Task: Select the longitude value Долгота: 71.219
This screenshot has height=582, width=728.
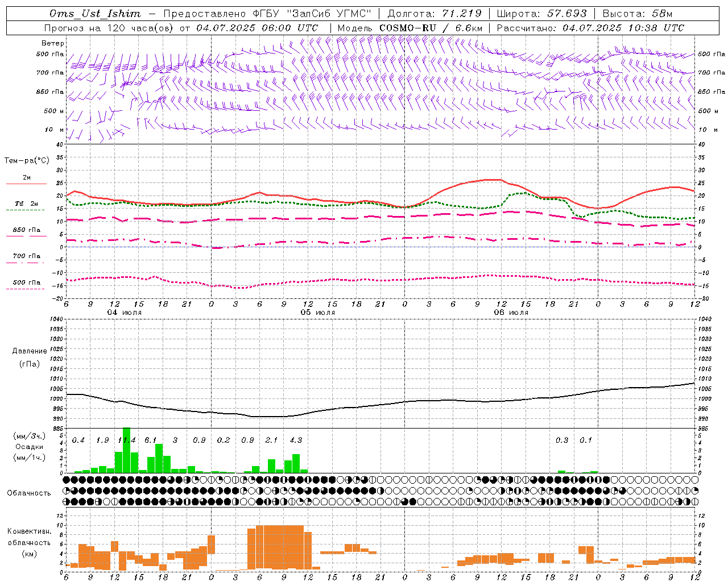Action: tap(435, 14)
